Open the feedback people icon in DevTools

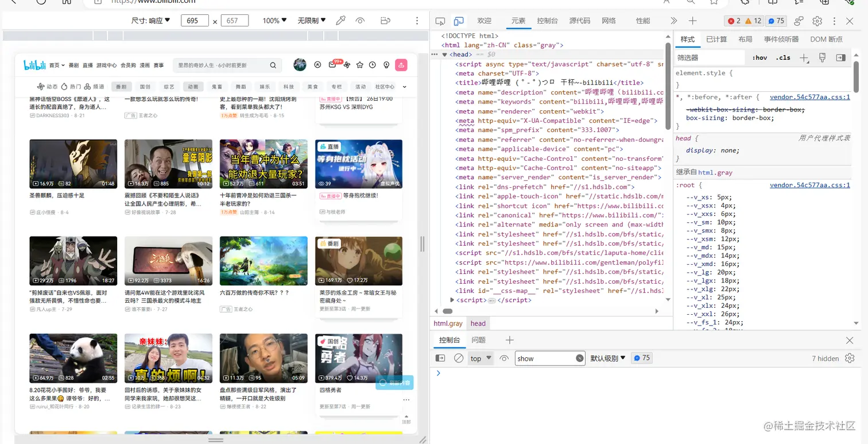799,21
